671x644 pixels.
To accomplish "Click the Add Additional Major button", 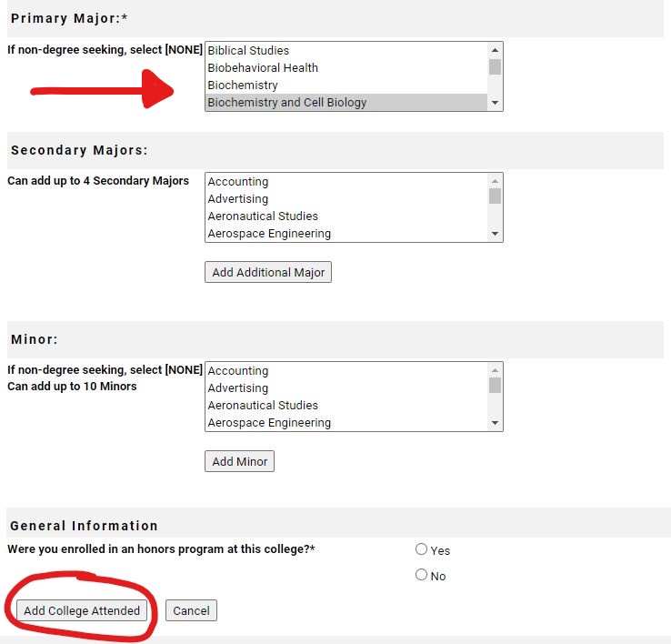I will [268, 272].
